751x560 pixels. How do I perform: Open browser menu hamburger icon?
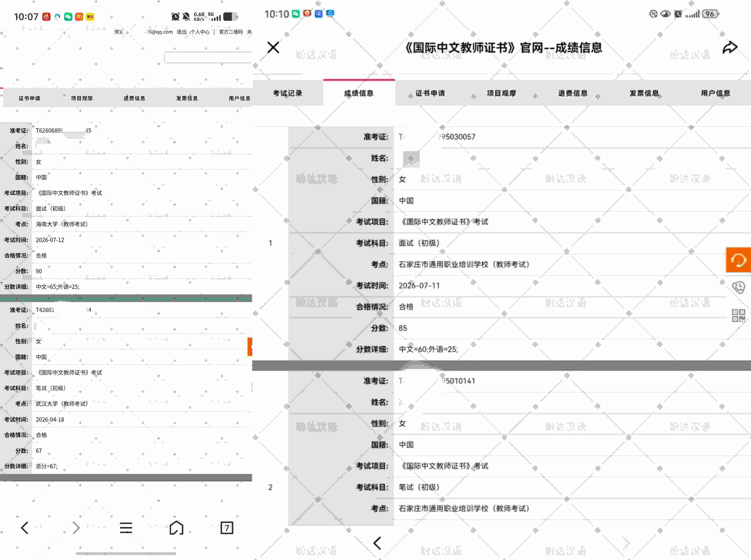point(126,527)
